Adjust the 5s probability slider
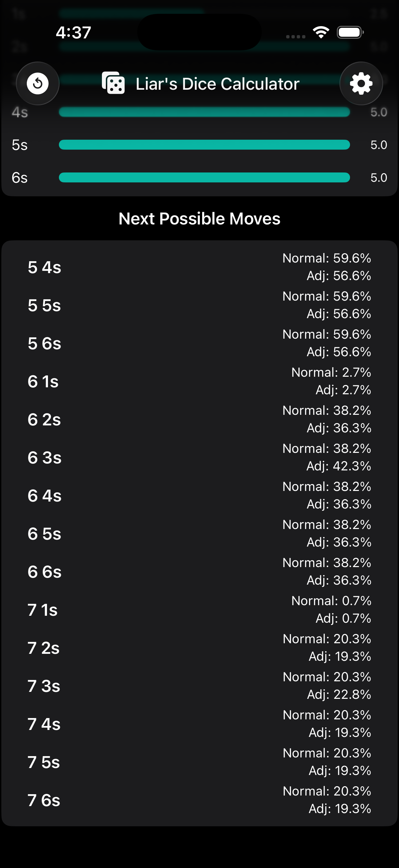 [x=204, y=145]
